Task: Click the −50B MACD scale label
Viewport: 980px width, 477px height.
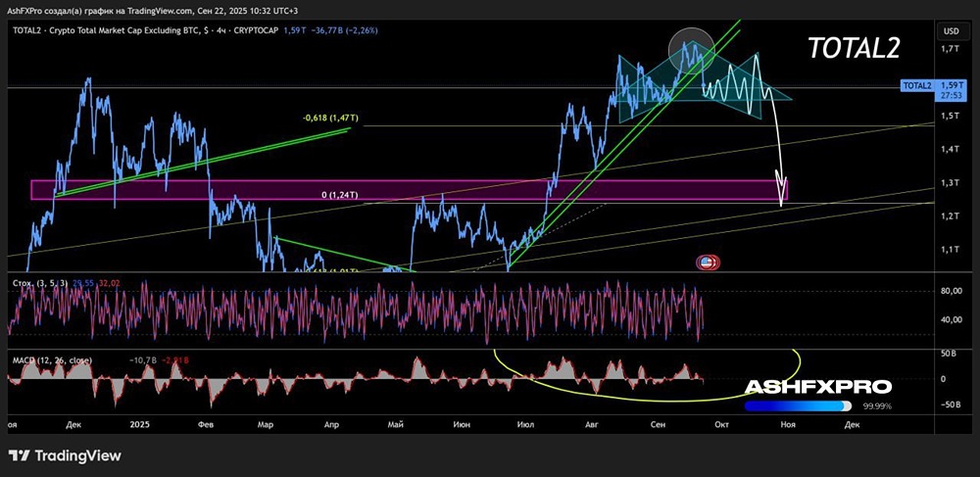Action: click(x=950, y=405)
